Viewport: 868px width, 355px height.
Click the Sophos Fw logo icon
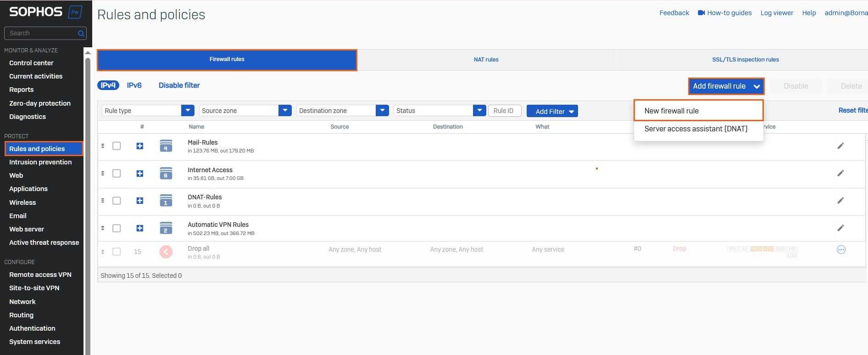pos(75,12)
